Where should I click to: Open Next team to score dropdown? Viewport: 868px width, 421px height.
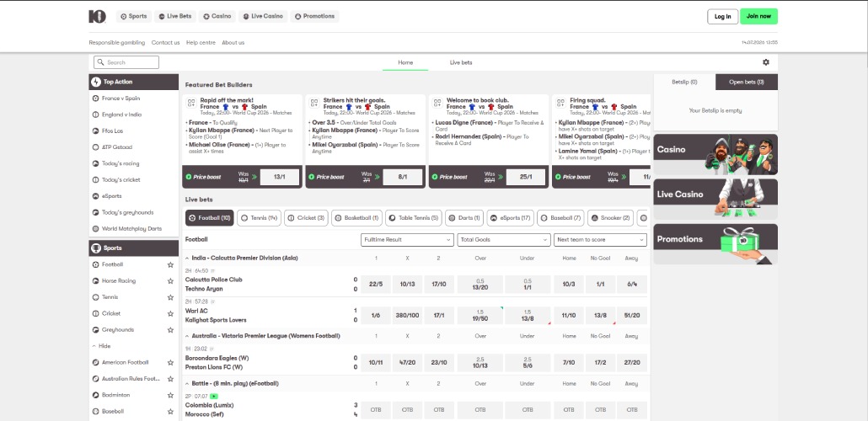tap(600, 239)
